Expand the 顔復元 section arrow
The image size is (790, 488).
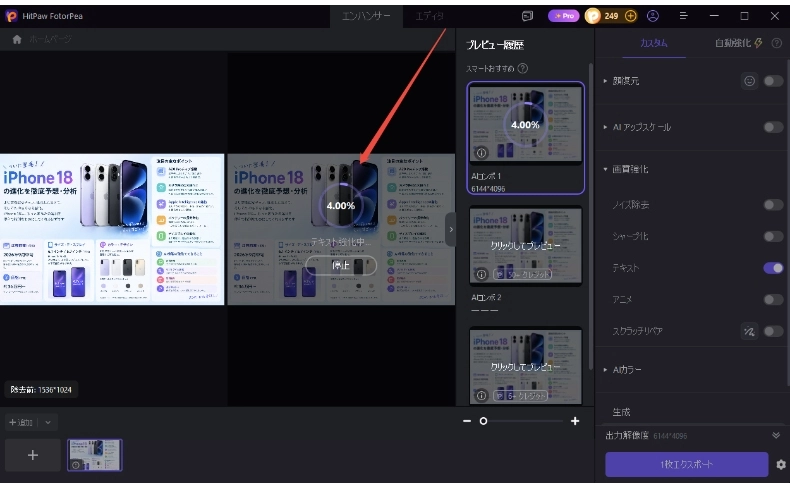coord(605,81)
